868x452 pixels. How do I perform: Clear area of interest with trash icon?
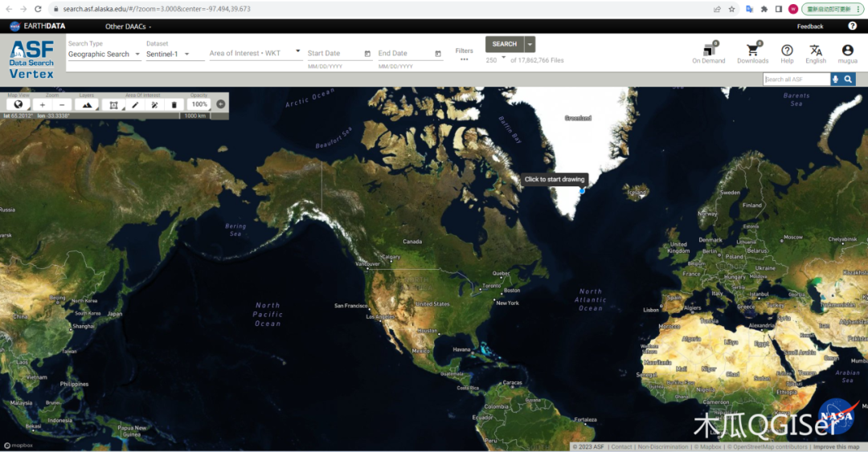[174, 104]
